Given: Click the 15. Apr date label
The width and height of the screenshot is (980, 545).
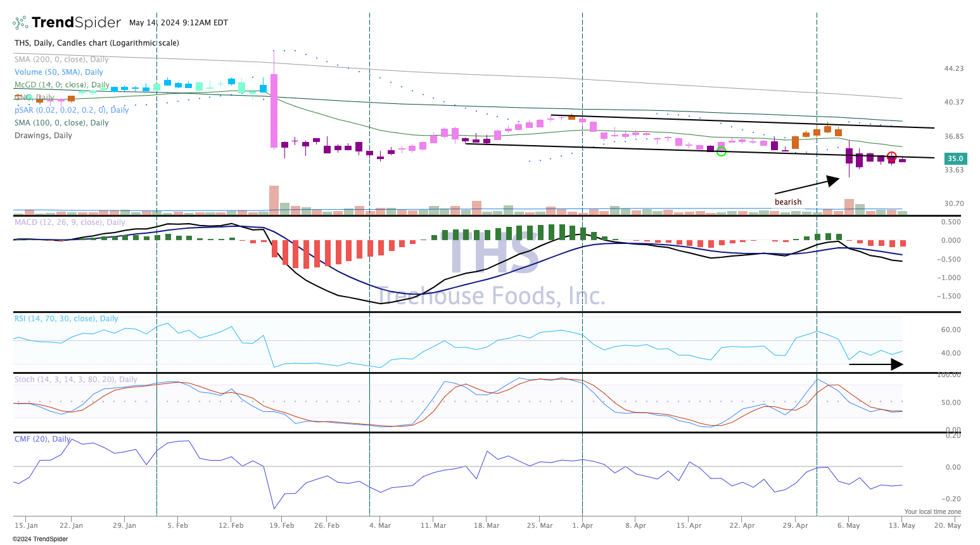Looking at the screenshot, I should tap(689, 525).
